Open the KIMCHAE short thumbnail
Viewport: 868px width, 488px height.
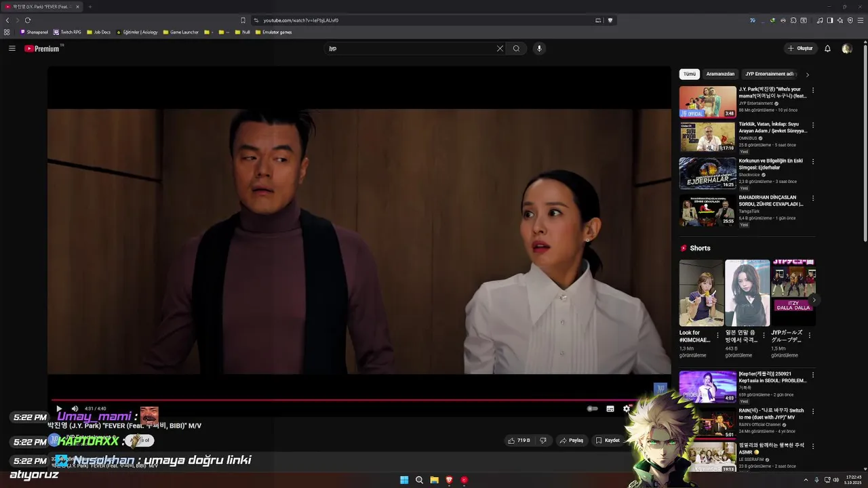701,293
